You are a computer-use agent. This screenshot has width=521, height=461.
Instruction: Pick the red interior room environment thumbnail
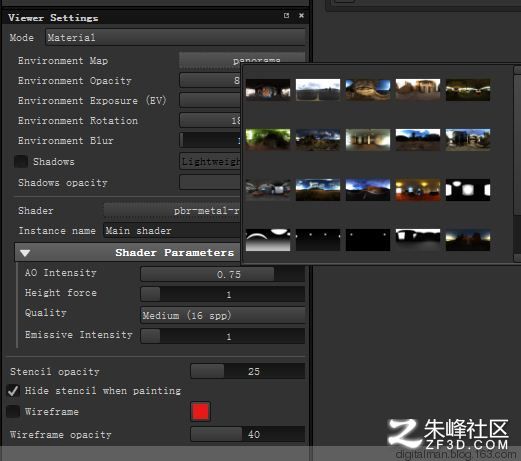coord(418,190)
